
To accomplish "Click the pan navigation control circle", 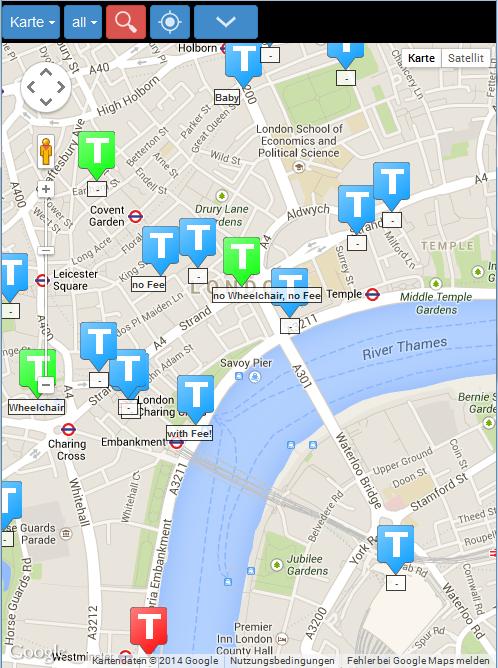I will [x=46, y=87].
